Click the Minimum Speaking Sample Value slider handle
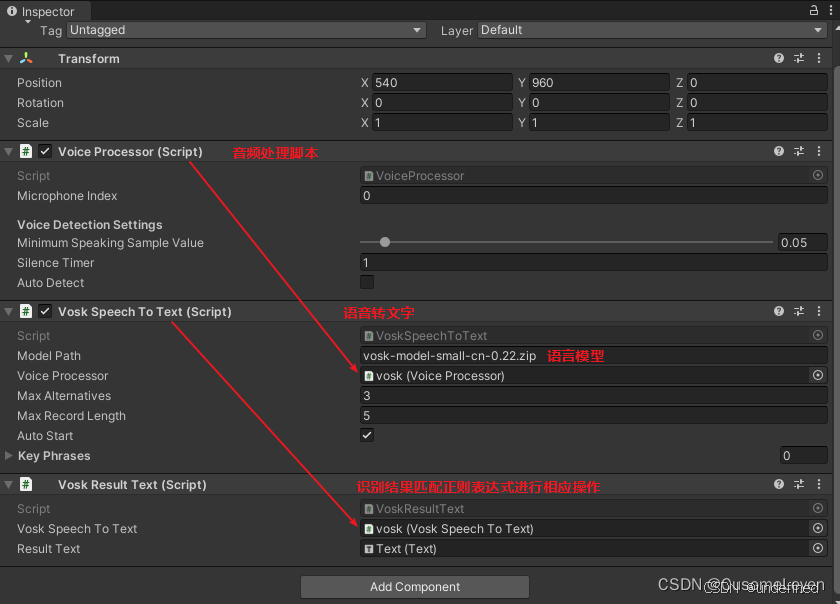Screen dimensions: 840x604 coord(385,242)
